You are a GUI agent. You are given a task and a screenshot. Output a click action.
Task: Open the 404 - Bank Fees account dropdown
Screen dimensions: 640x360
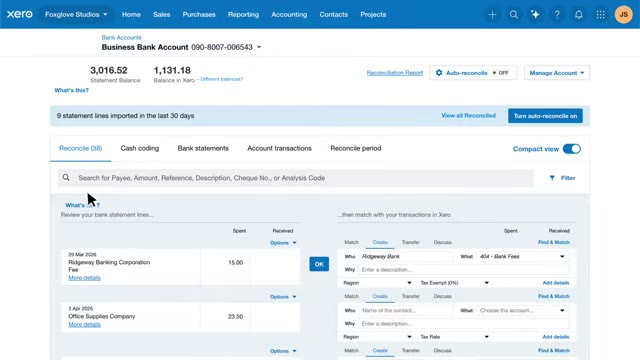click(522, 256)
